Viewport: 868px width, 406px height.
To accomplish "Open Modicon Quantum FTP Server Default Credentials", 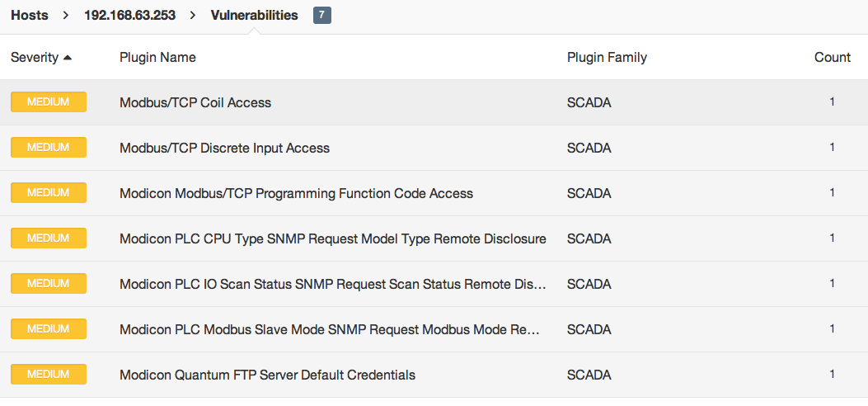I will click(267, 375).
